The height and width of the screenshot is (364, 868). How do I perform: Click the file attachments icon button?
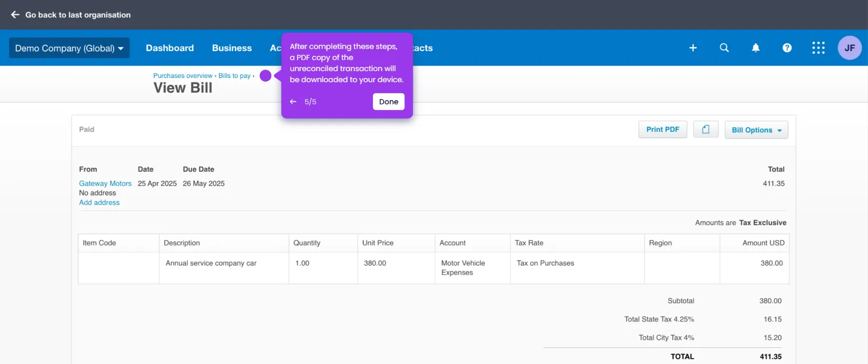[x=706, y=129]
